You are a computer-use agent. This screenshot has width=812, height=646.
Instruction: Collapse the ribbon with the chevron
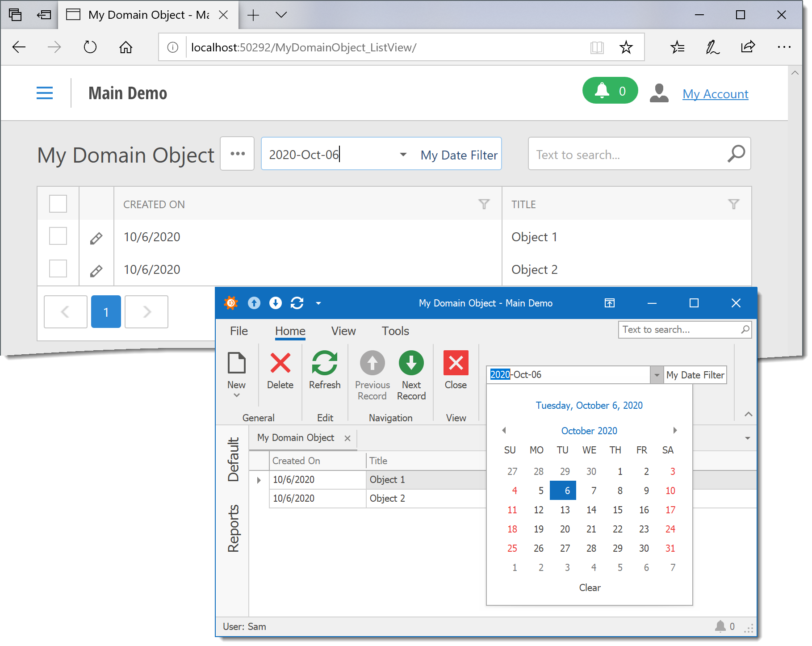pos(748,414)
